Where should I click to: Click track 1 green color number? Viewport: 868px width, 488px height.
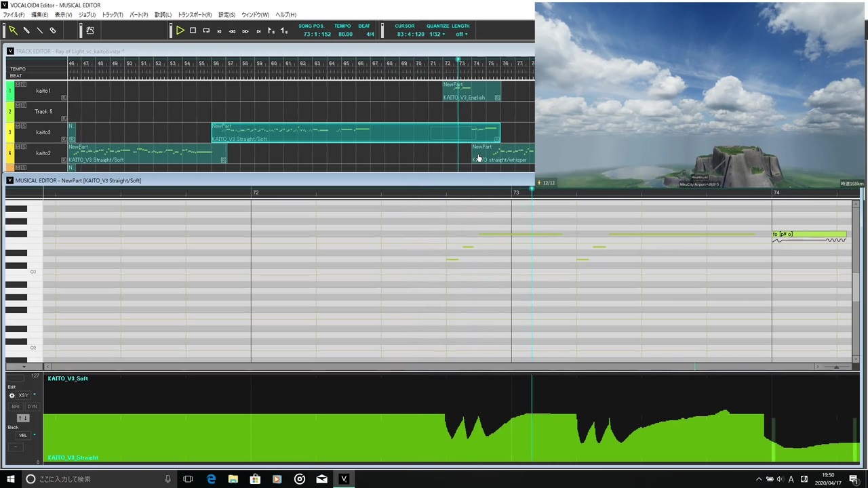(x=9, y=91)
